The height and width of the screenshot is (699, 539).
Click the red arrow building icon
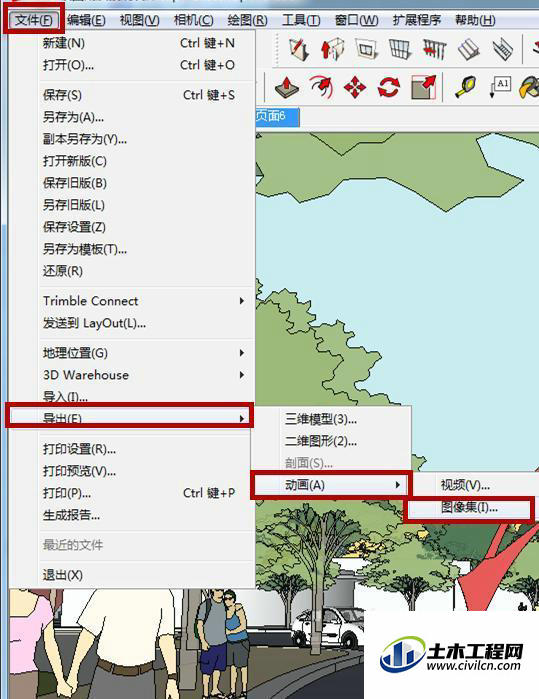(332, 49)
